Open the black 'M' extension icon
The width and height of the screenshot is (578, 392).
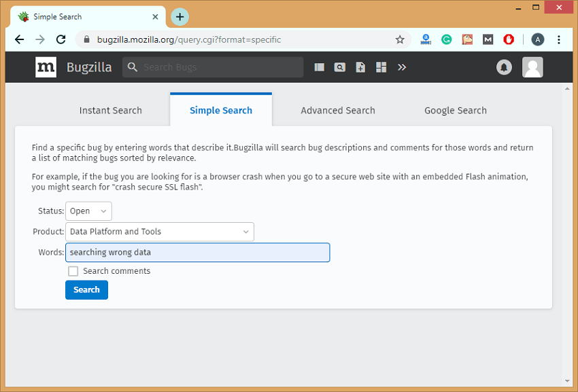click(488, 39)
